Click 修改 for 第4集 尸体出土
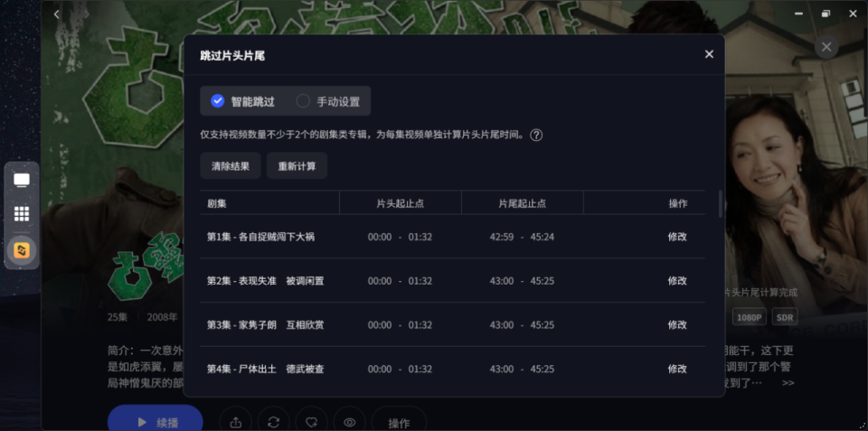Viewport: 868px width, 431px height. 677,369
